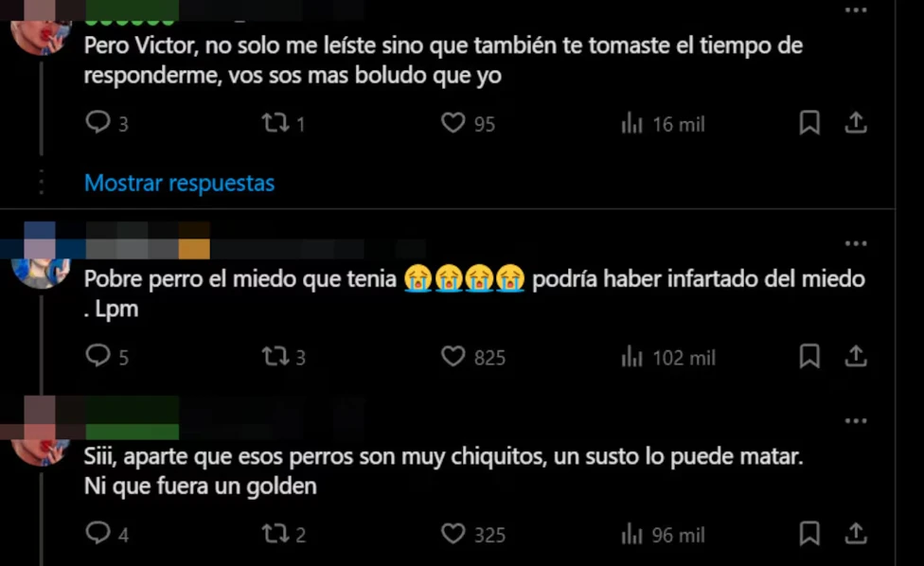
Task: Bookmark the Victor reply tweet
Action: (x=809, y=123)
